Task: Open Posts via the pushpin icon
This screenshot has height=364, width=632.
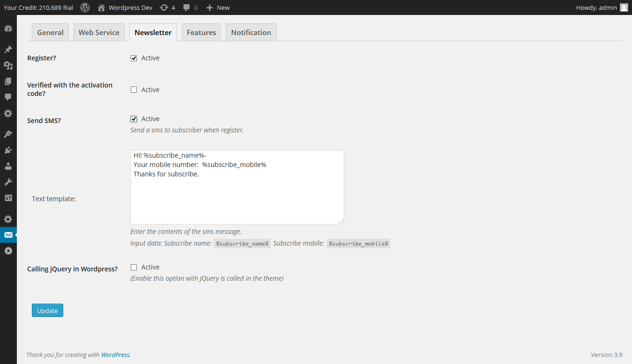Action: click(x=8, y=49)
